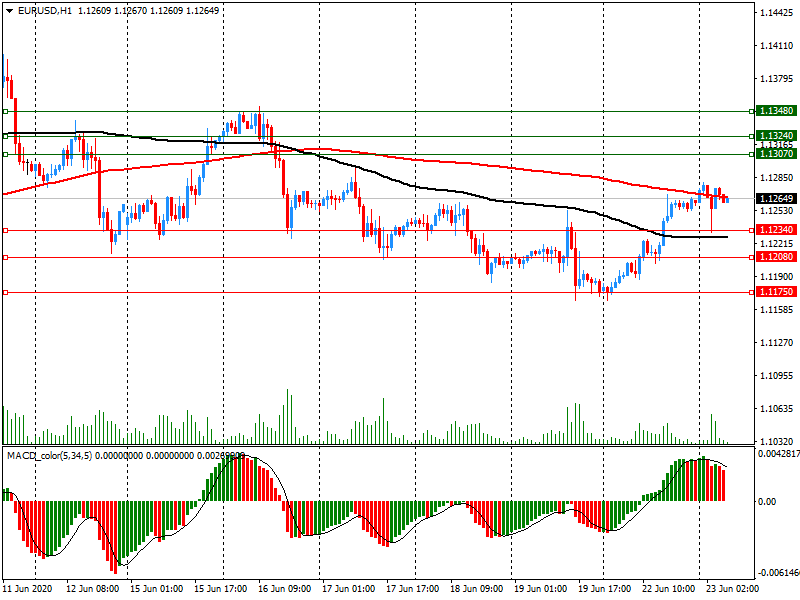Select the 1.13480 green level price label
The image size is (800, 600).
776,111
